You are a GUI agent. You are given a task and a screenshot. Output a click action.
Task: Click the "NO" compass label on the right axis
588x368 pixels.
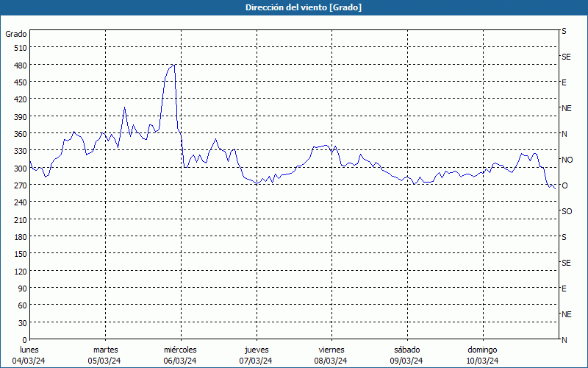(567, 160)
